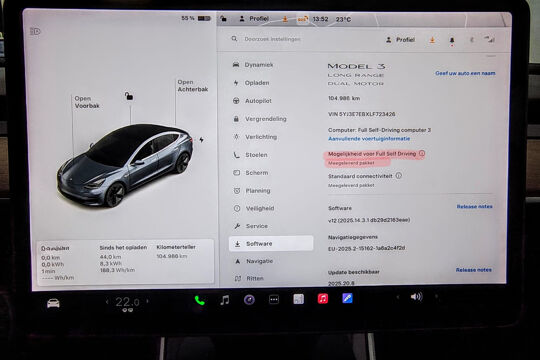The height and width of the screenshot is (360, 540).
Task: Increase temperature with right arrow
Action: (147, 301)
